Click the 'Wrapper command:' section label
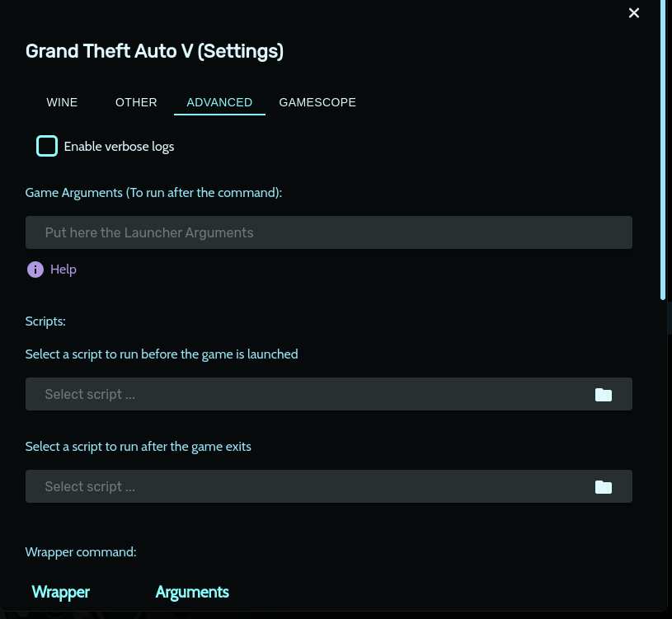The height and width of the screenshot is (619, 672). [81, 552]
